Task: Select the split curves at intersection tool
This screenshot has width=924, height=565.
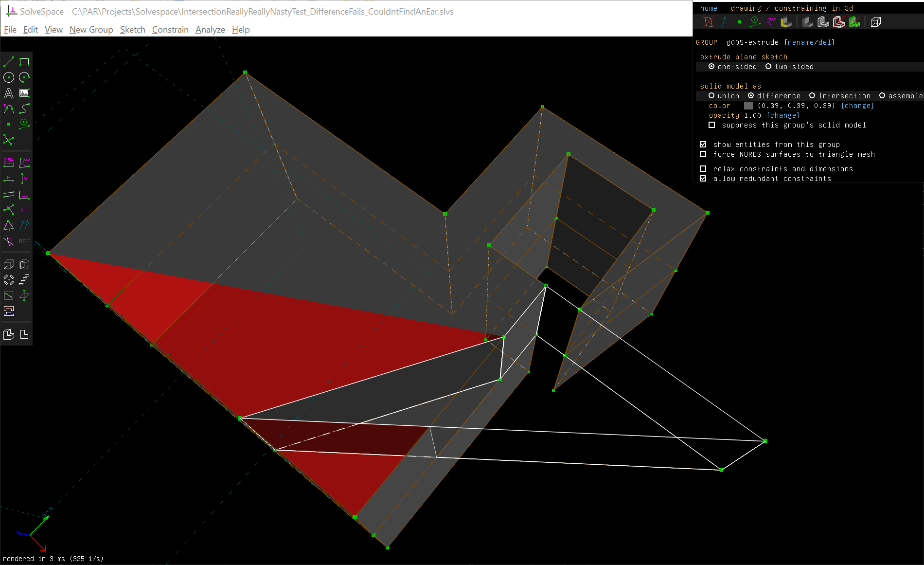Action: click(9, 140)
